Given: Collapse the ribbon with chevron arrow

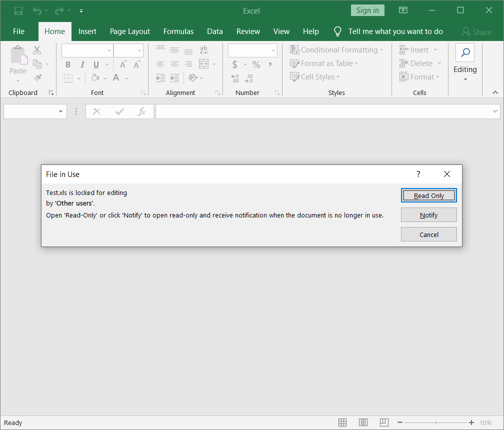Looking at the screenshot, I should pyautogui.click(x=495, y=92).
